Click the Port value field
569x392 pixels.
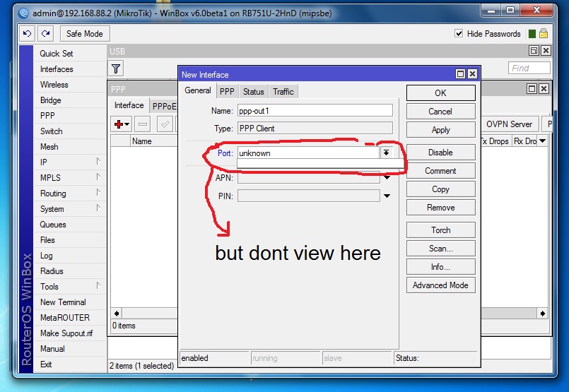tap(308, 153)
